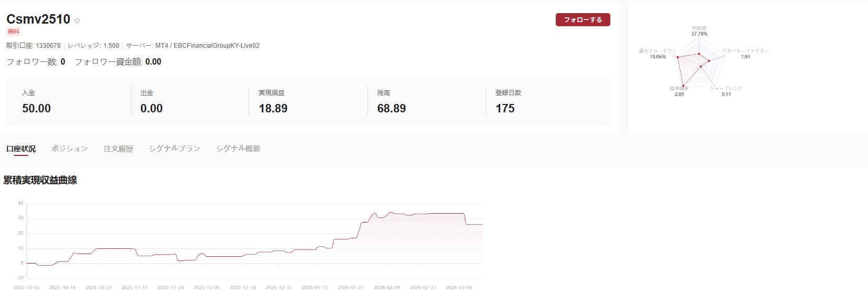Click the 実現損益 value 18.89
Image resolution: width=868 pixels, height=304 pixels.
[273, 109]
